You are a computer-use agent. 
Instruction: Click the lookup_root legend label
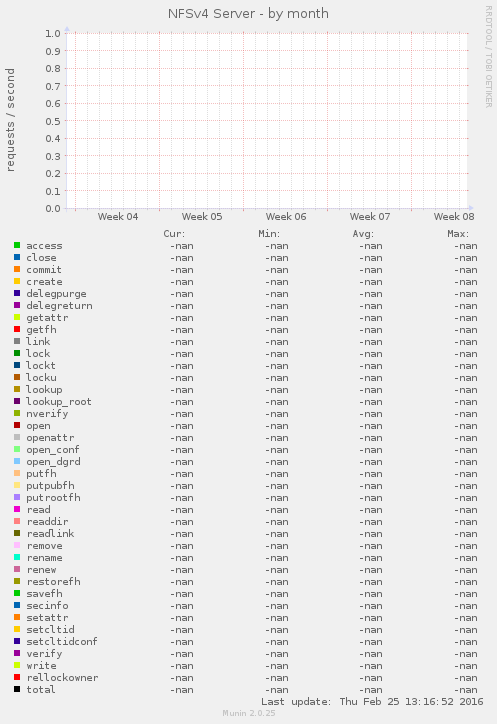tap(59, 402)
